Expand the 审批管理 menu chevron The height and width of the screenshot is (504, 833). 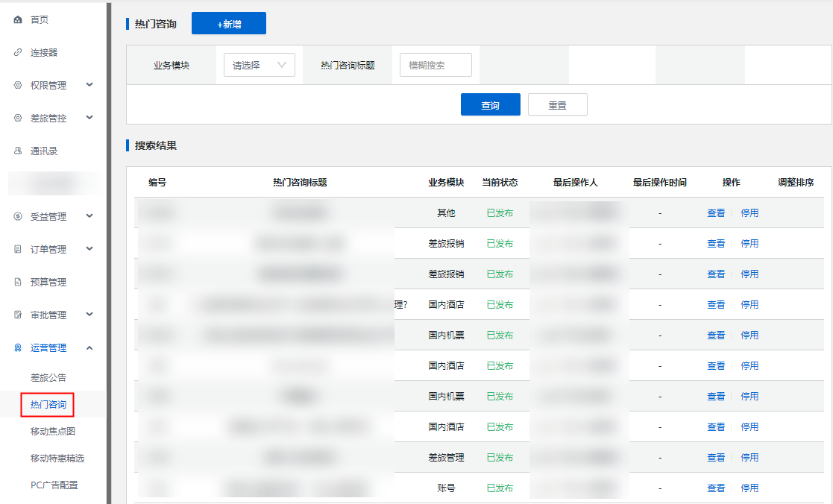(89, 315)
